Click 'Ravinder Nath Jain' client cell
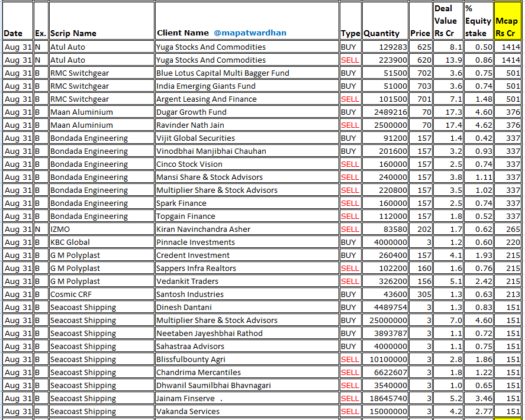The height and width of the screenshot is (420, 525). 247,125
